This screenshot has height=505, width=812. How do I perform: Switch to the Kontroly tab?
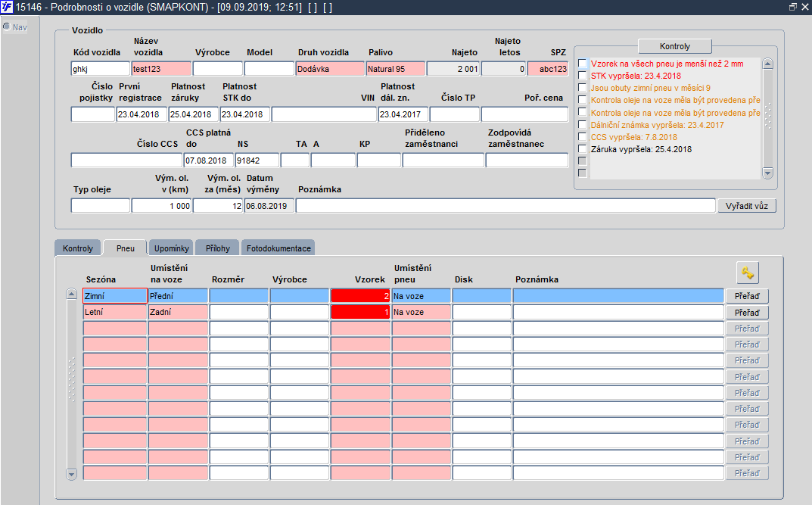click(x=78, y=248)
